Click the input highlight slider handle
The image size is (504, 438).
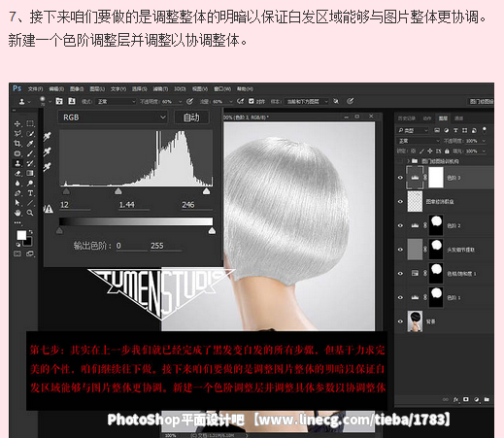[206, 191]
